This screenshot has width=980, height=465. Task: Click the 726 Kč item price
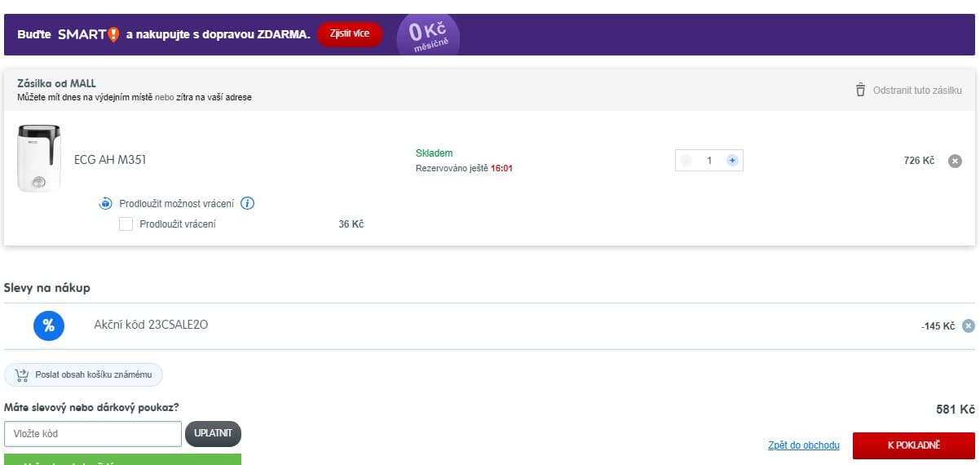pyautogui.click(x=919, y=161)
